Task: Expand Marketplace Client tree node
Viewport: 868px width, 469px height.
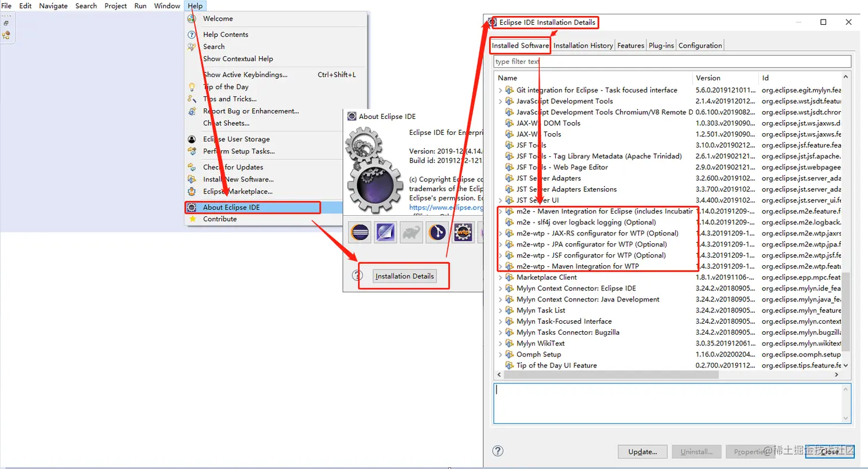Action: coord(500,277)
